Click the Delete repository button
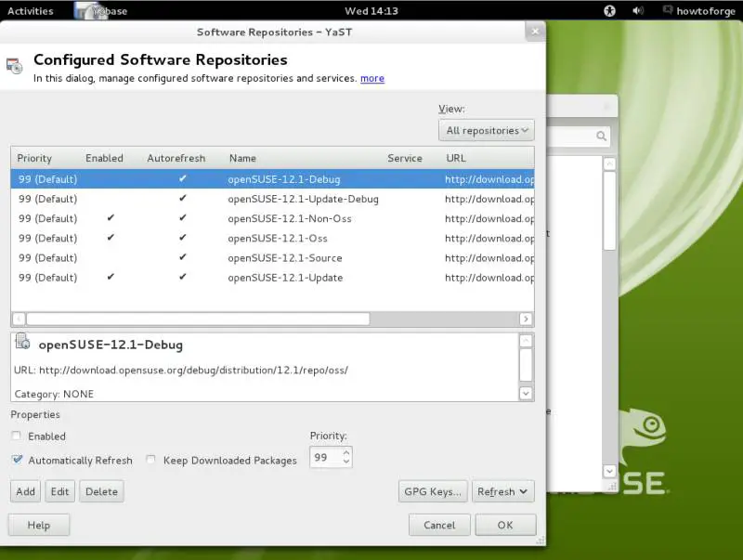This screenshot has height=560, width=743. (101, 492)
